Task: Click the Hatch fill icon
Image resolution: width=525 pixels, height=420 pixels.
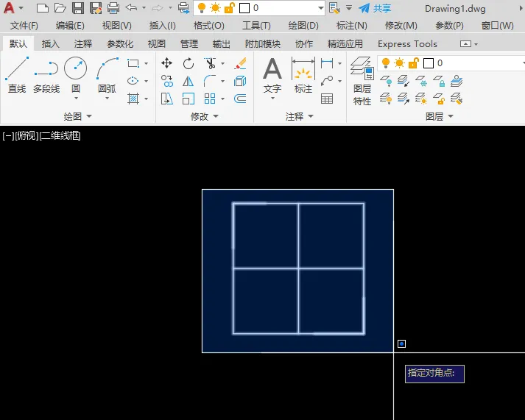Action: [x=133, y=99]
